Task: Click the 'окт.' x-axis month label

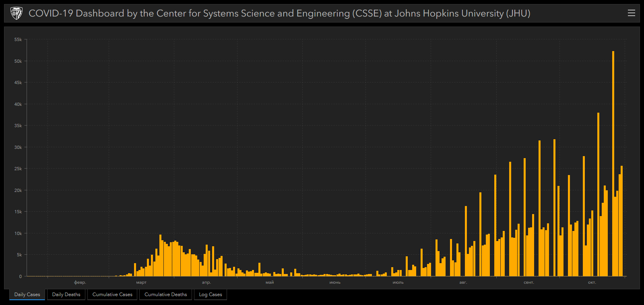Action: 592,282
